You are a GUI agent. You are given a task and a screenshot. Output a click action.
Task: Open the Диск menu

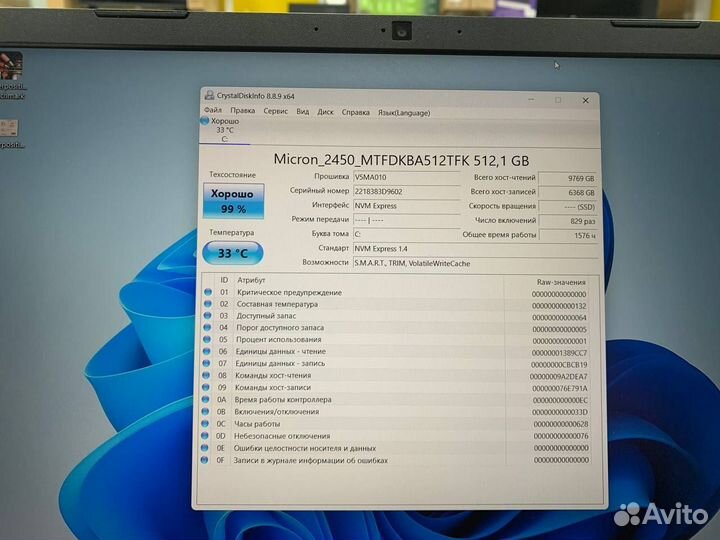[x=325, y=112]
